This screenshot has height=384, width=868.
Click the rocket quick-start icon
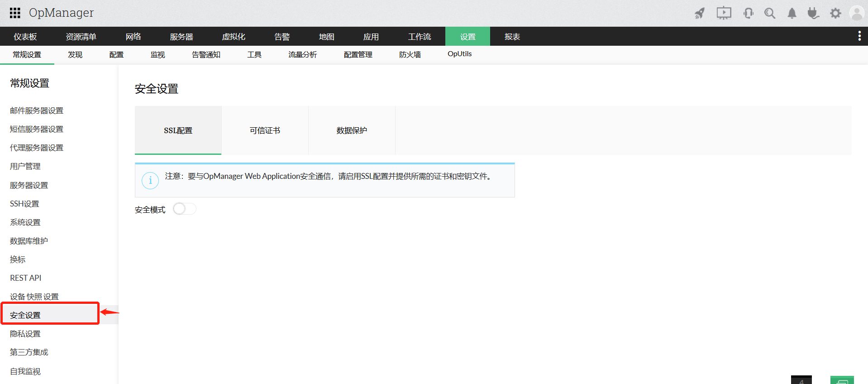[700, 13]
